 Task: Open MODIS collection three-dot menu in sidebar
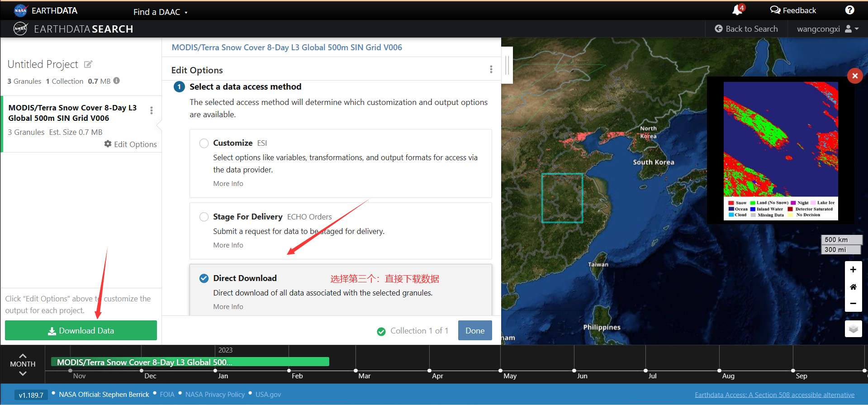152,110
